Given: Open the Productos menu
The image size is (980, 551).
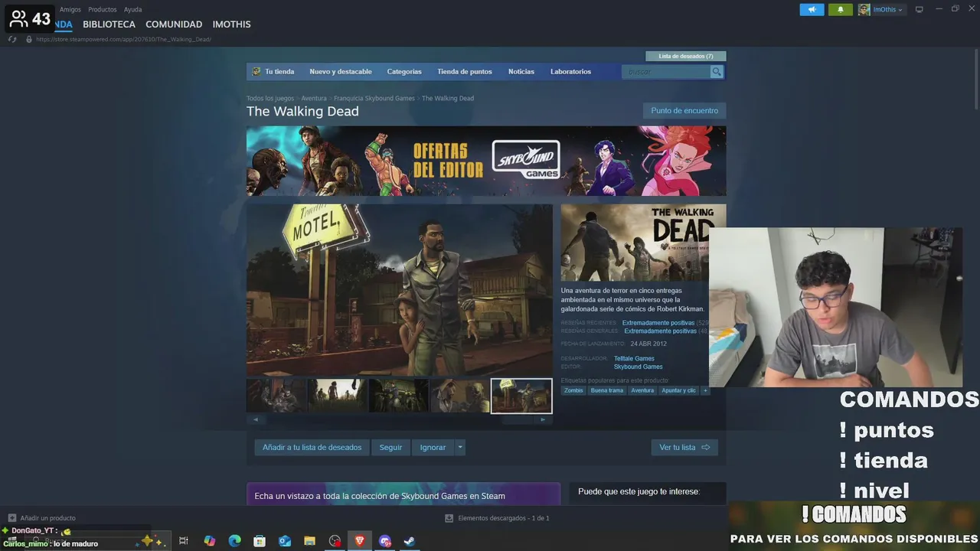Looking at the screenshot, I should click(x=103, y=9).
